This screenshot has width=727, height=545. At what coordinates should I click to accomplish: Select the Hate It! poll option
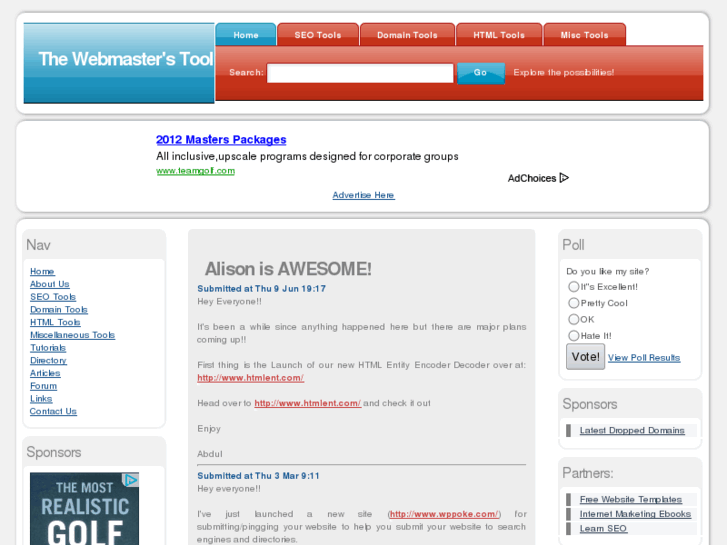pyautogui.click(x=574, y=335)
